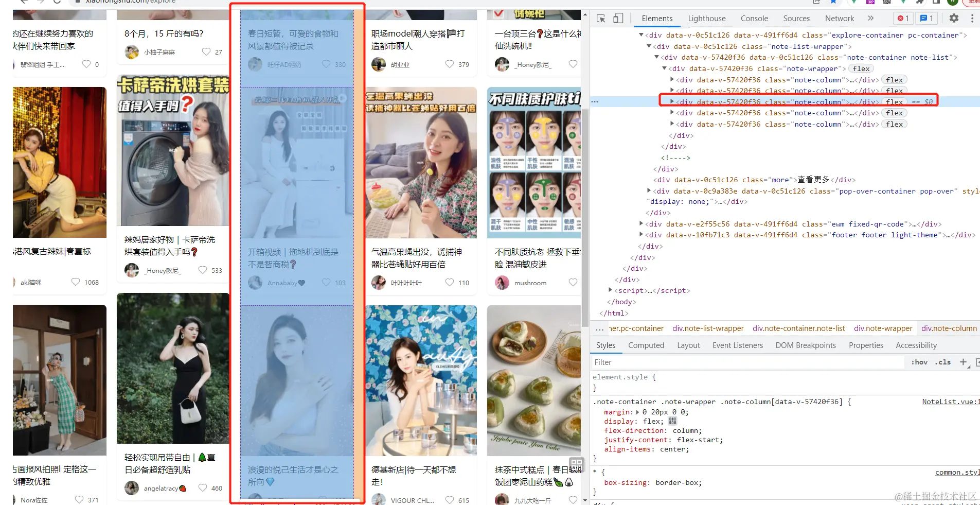Screen dimensions: 980x505
Task: Open Layout pane tab
Action: click(x=688, y=345)
